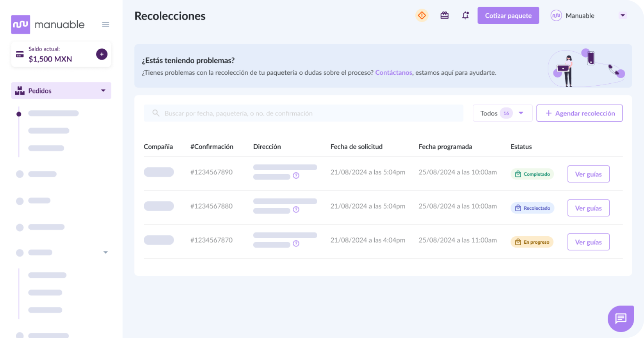This screenshot has height=338, width=644.
Task: Collapse sidebar using hamburger menu icon
Action: point(106,24)
